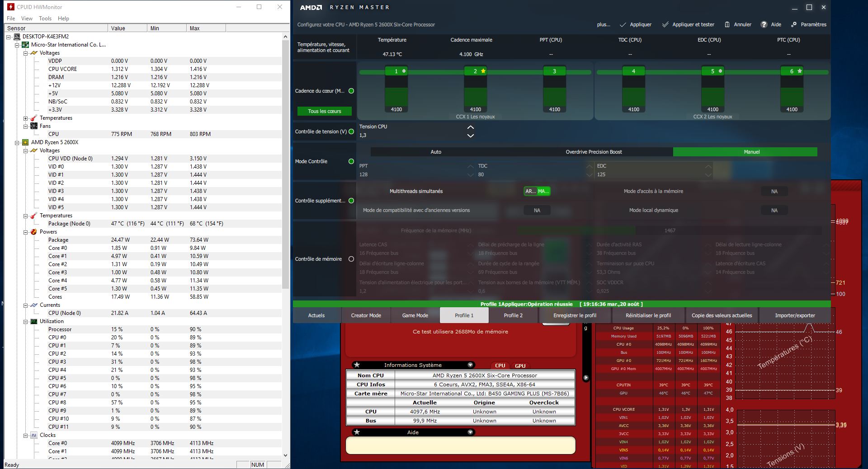
Task: Click Réinitialiser le profil
Action: click(648, 315)
